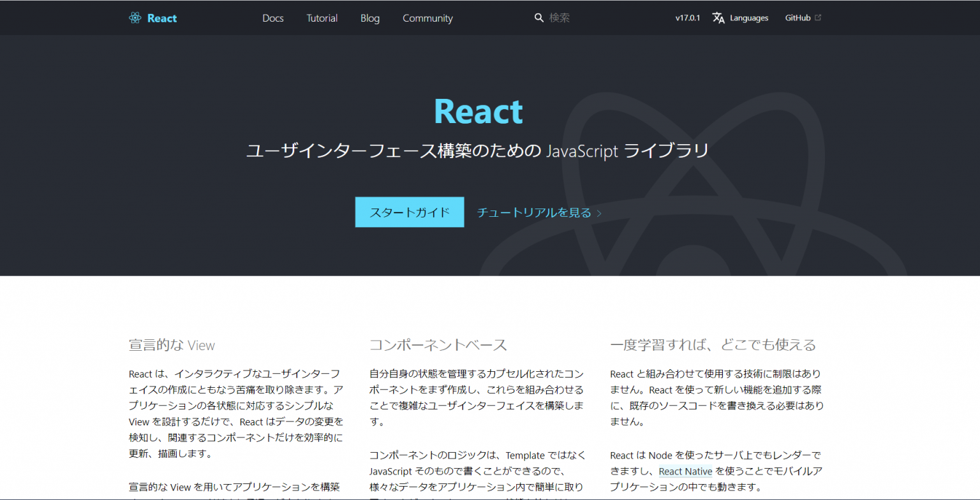Screen dimensions: 980x500
Task: Open the Tutorial nav item
Action: pyautogui.click(x=322, y=18)
